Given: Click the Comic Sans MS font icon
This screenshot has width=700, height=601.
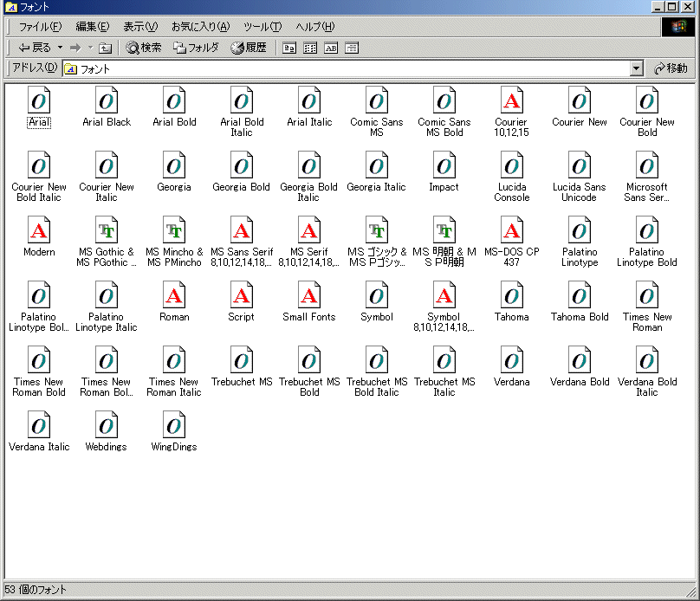Looking at the screenshot, I should click(x=376, y=100).
